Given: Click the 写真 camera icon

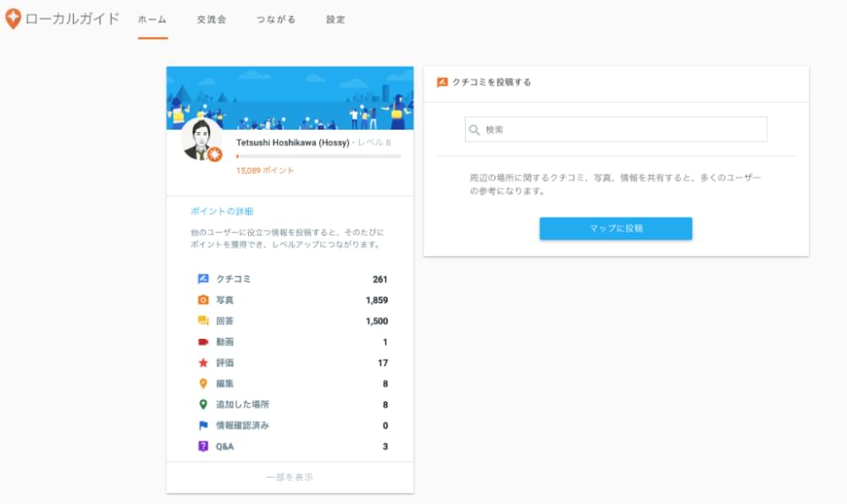Looking at the screenshot, I should [x=203, y=300].
